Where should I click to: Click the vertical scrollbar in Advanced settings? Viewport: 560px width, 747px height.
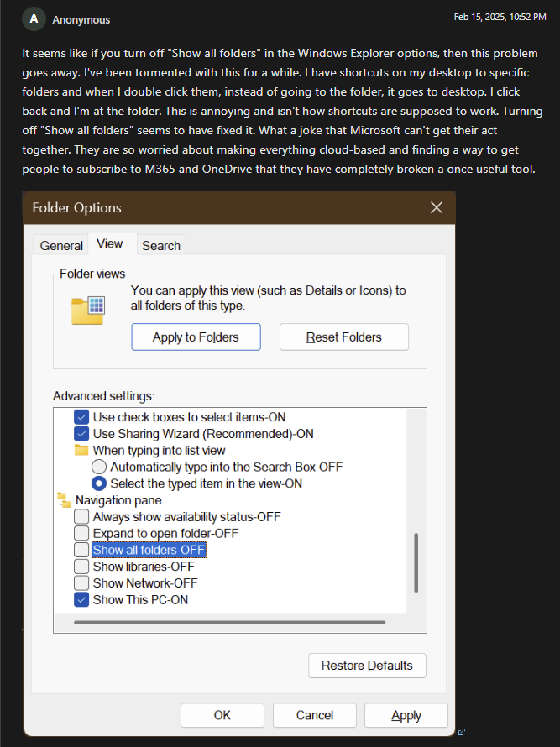pos(416,562)
